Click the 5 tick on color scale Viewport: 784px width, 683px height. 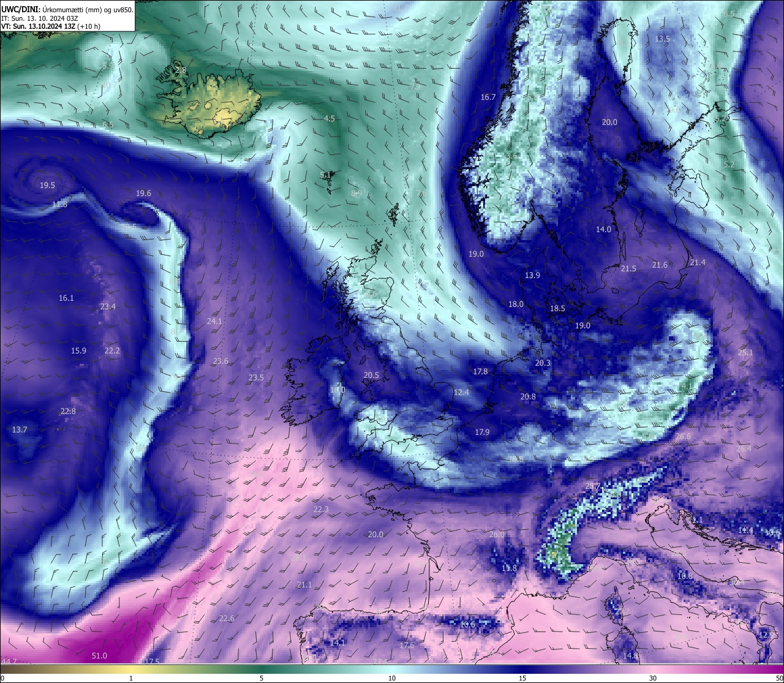click(262, 678)
